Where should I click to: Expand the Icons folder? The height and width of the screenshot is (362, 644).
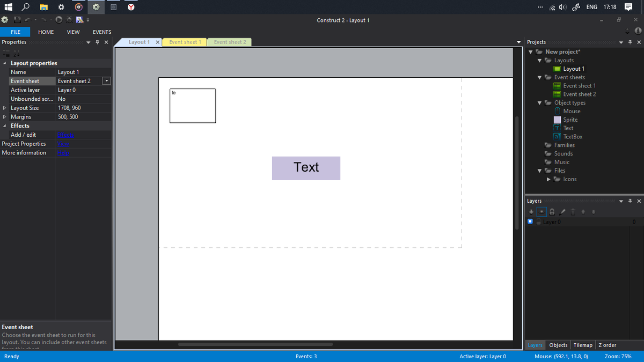tap(548, 179)
